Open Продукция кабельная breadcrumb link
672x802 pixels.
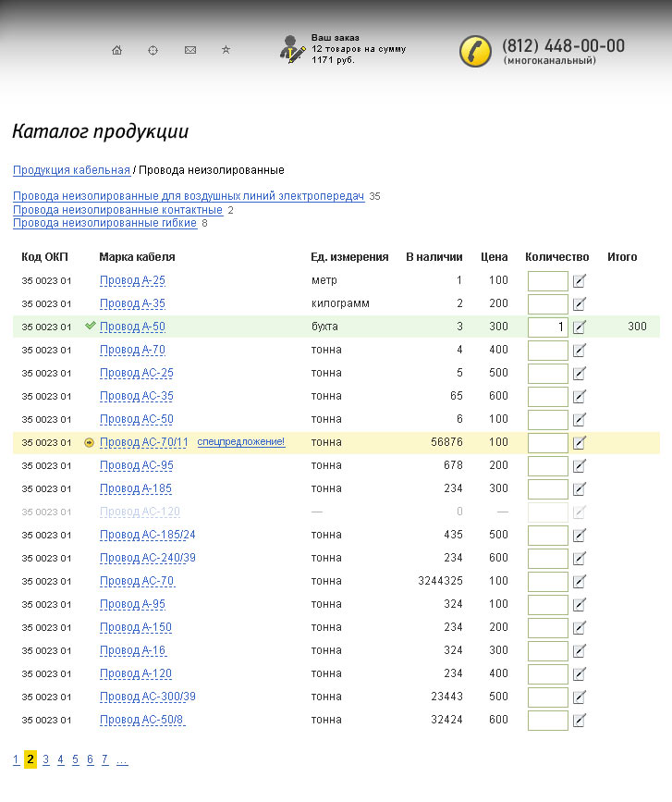click(x=71, y=170)
